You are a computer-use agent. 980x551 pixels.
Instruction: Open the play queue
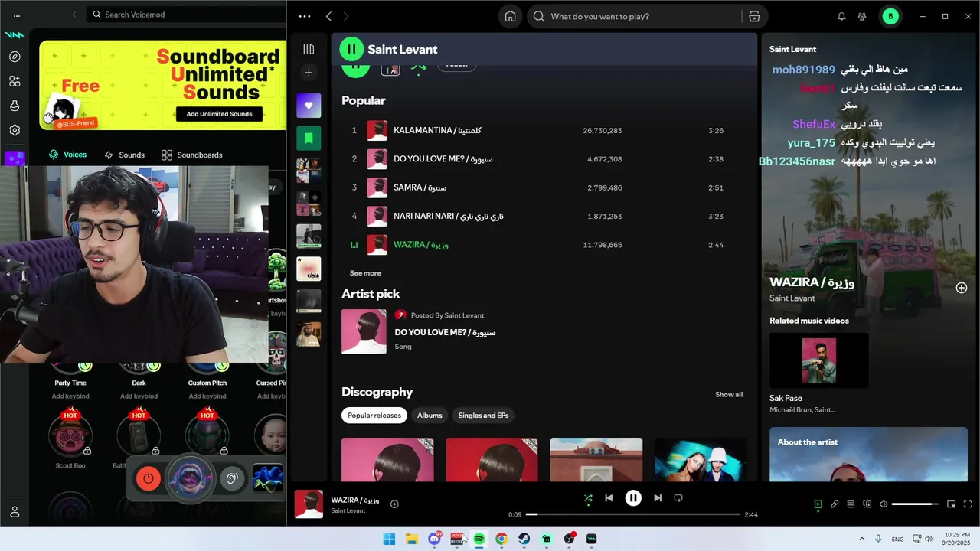tap(851, 504)
